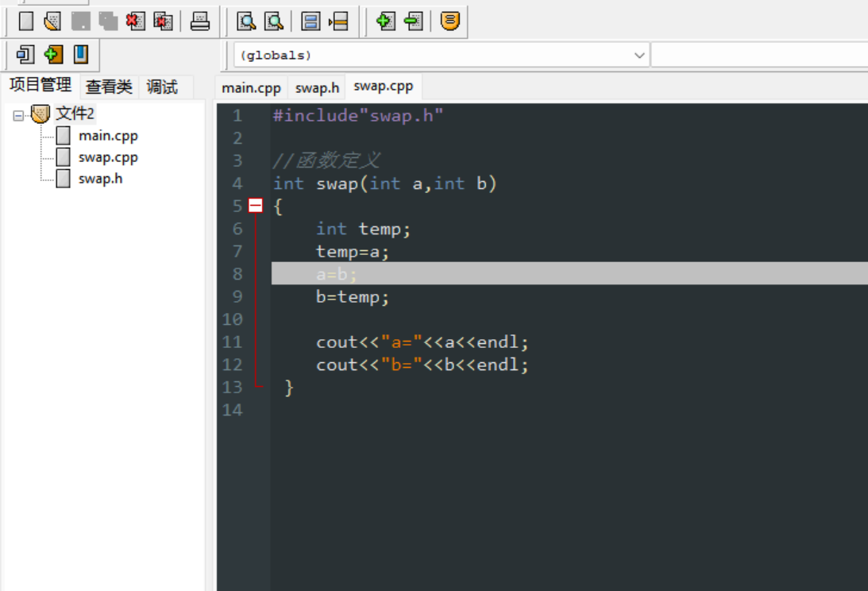868x591 pixels.
Task: Switch to the main.cpp editor tab
Action: tap(251, 87)
